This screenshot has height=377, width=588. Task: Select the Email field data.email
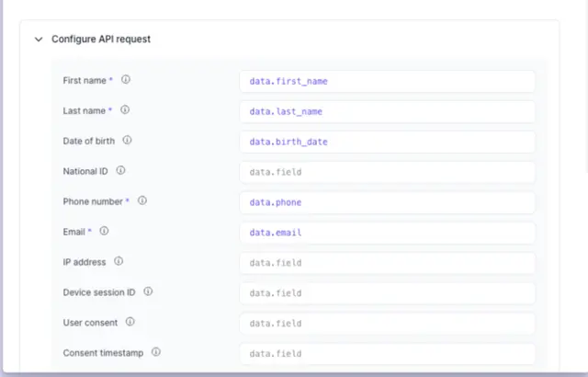[x=387, y=233]
